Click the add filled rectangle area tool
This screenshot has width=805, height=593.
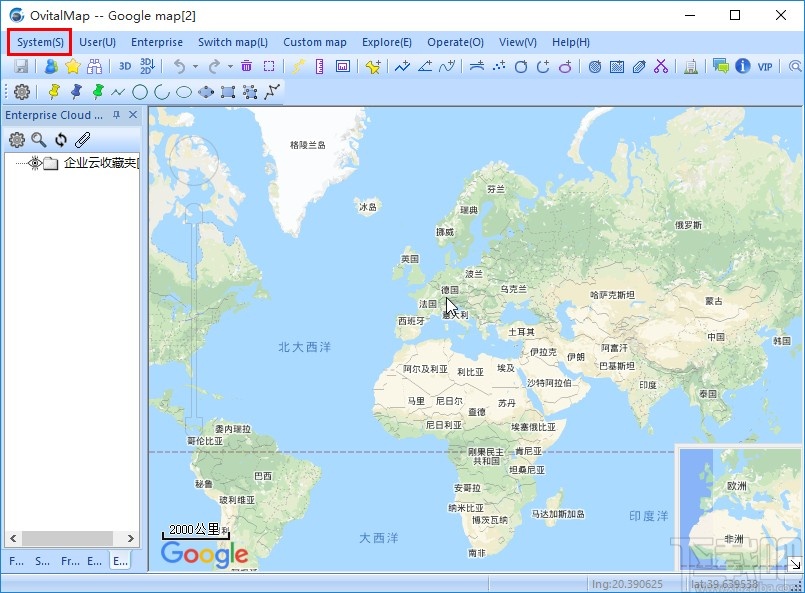(617, 66)
